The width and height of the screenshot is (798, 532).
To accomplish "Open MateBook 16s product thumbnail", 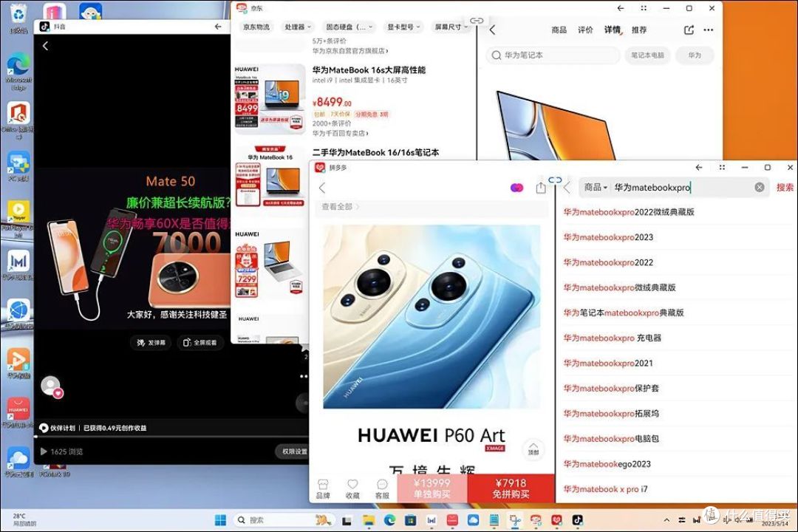I will coord(270,98).
